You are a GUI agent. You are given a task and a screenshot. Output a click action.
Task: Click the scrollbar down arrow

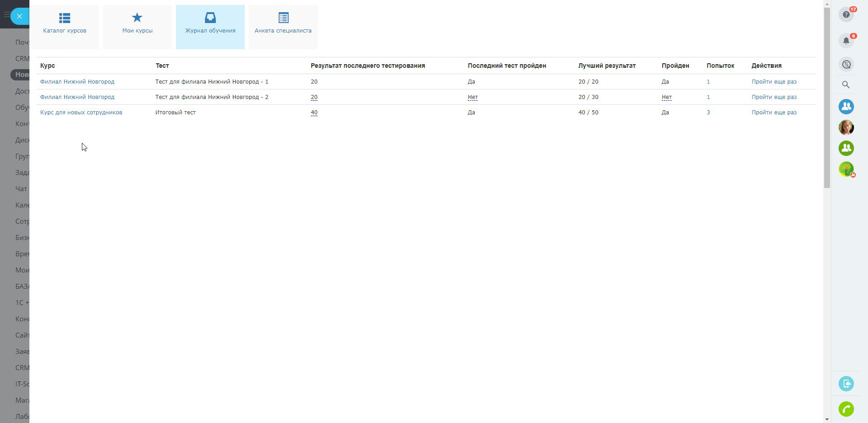(x=827, y=419)
